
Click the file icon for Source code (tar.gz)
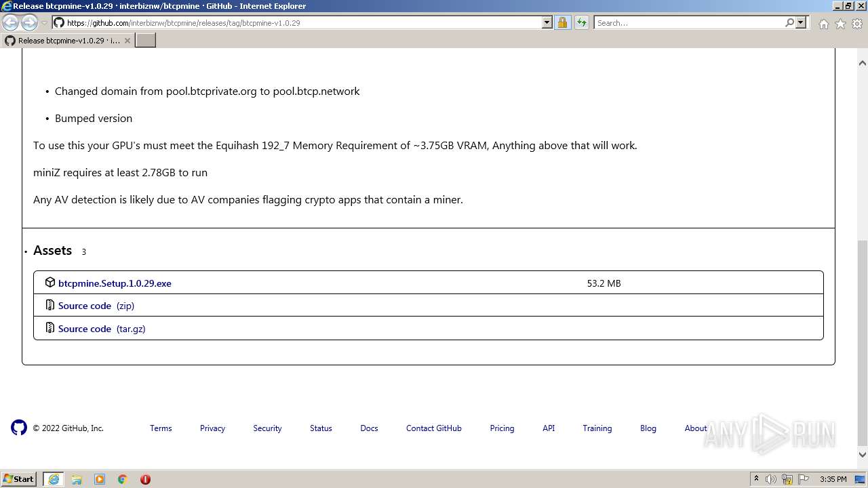point(50,328)
